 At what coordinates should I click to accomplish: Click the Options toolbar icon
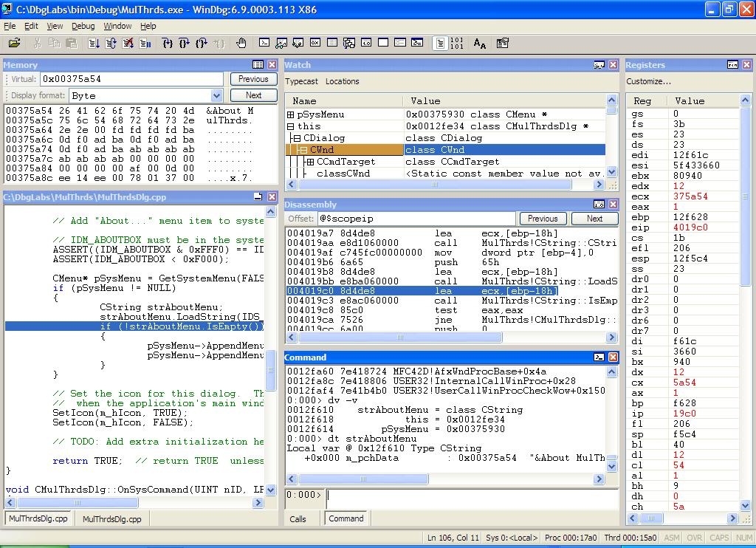pyautogui.click(x=502, y=44)
